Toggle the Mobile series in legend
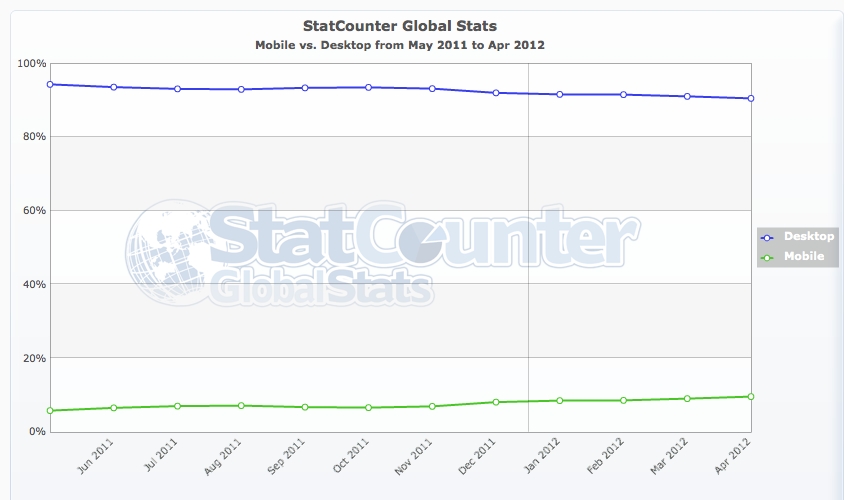 804,257
